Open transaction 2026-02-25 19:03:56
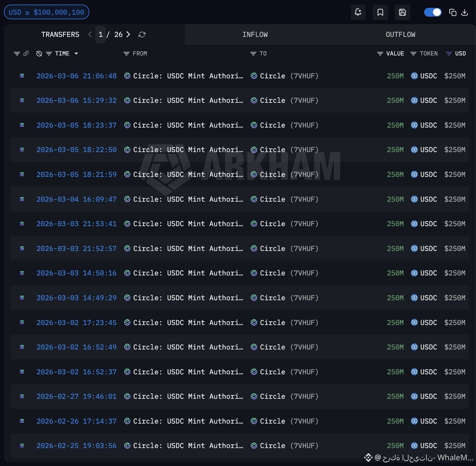The image size is (476, 466). 77,445
